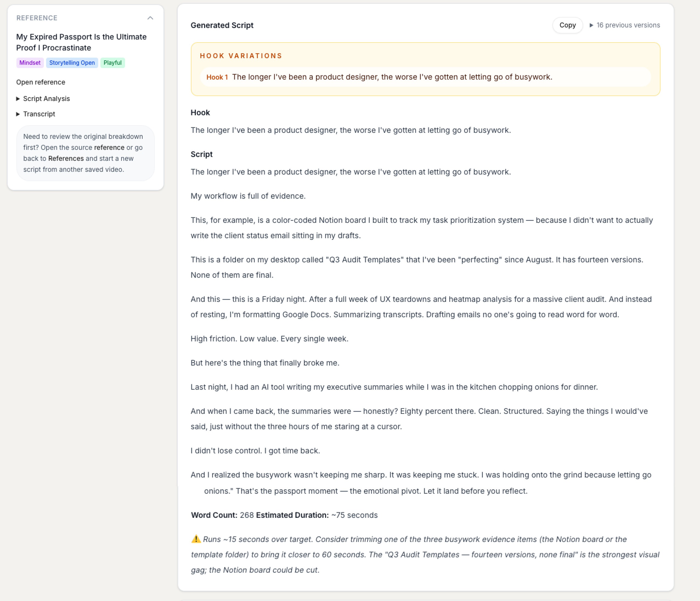Image resolution: width=700 pixels, height=601 pixels.
Task: Select the Playful tag
Action: [x=112, y=63]
